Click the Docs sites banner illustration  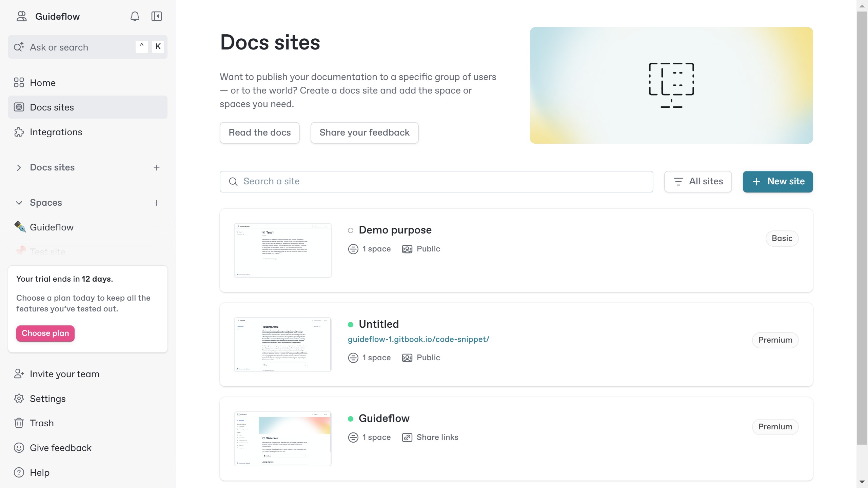pyautogui.click(x=671, y=85)
